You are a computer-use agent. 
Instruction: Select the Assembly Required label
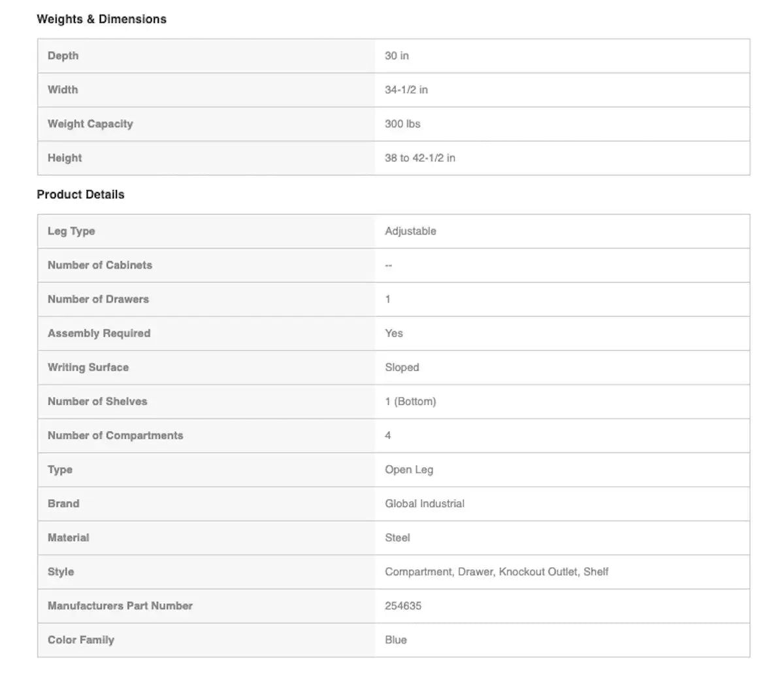99,333
